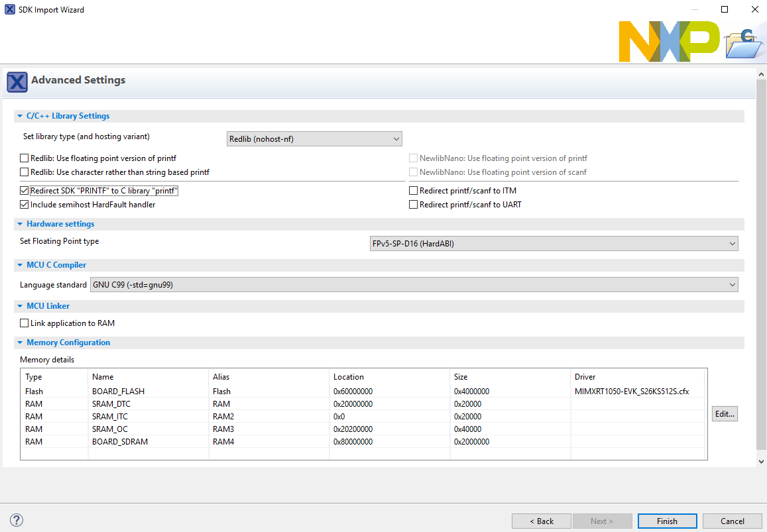
Task: Collapse the Hardware settings section
Action: [x=20, y=224]
